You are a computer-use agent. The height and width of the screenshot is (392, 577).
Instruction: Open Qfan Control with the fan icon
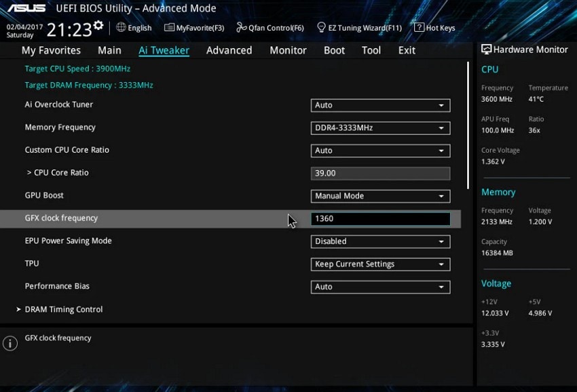click(241, 27)
